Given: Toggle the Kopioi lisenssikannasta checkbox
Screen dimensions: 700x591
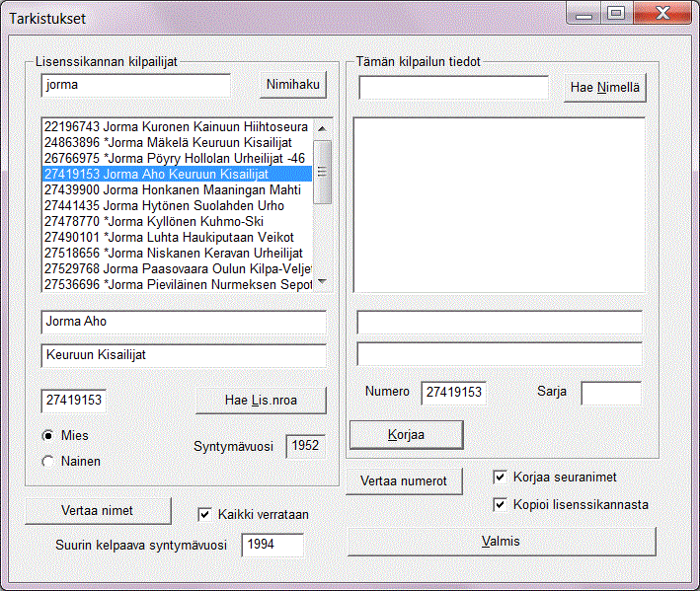Looking at the screenshot, I should [500, 505].
